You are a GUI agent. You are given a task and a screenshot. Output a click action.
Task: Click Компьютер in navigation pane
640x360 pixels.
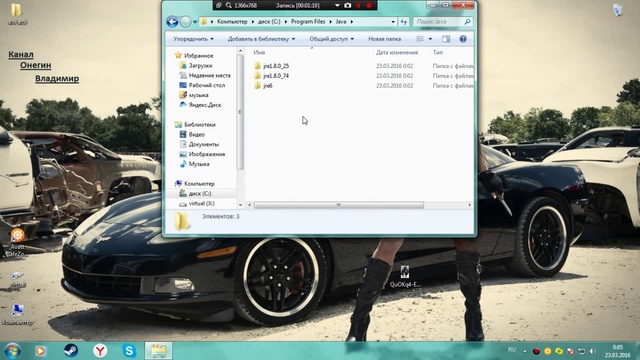(x=199, y=184)
